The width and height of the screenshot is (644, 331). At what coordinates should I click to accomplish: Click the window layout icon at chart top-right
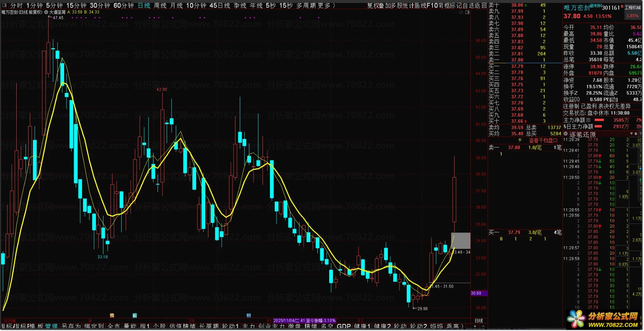467,12
